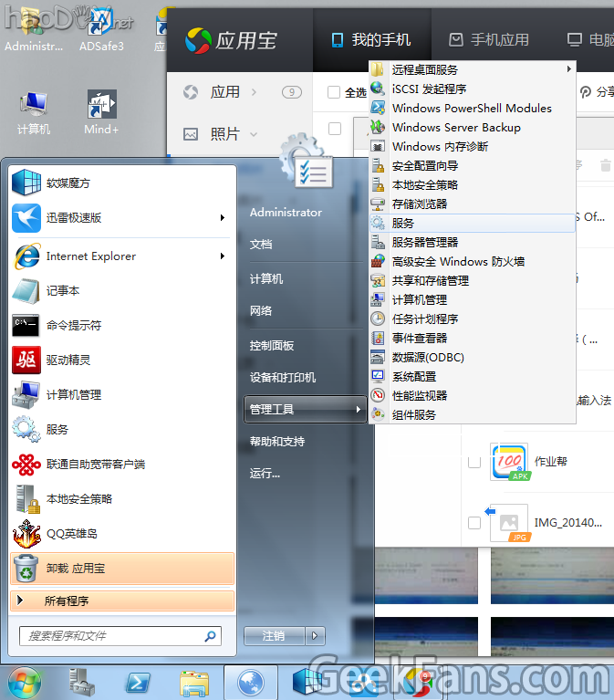Open 联通自助宽带客户端

tap(96, 464)
